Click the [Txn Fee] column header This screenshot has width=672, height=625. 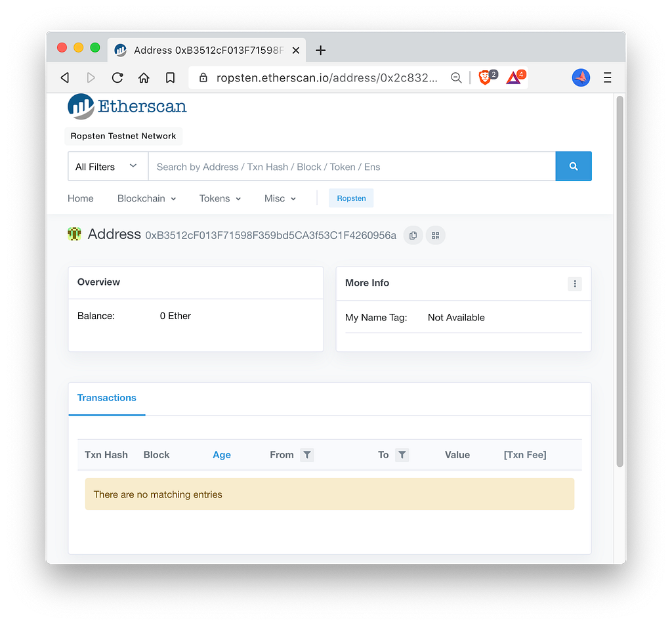pyautogui.click(x=525, y=455)
